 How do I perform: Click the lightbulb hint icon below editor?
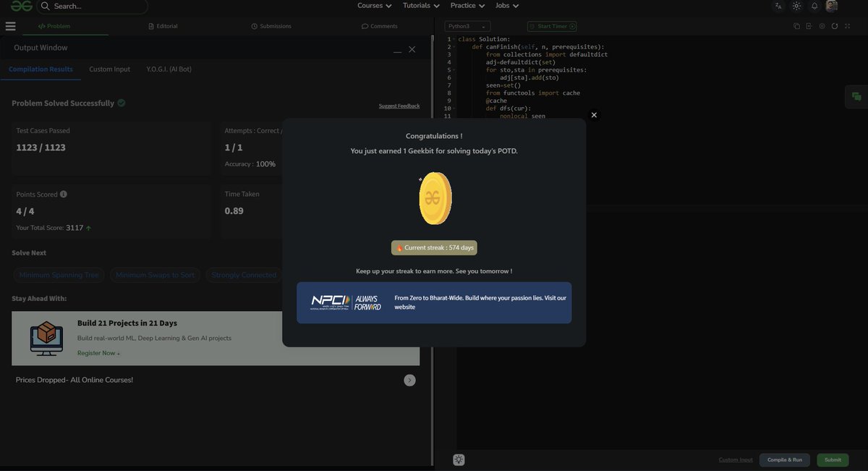coord(459,459)
